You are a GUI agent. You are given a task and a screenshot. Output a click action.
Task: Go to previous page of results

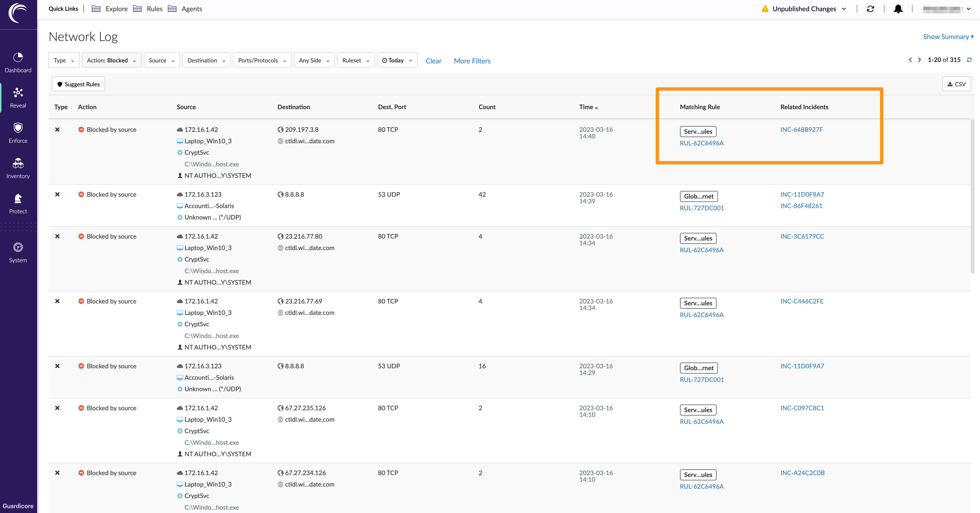point(910,60)
